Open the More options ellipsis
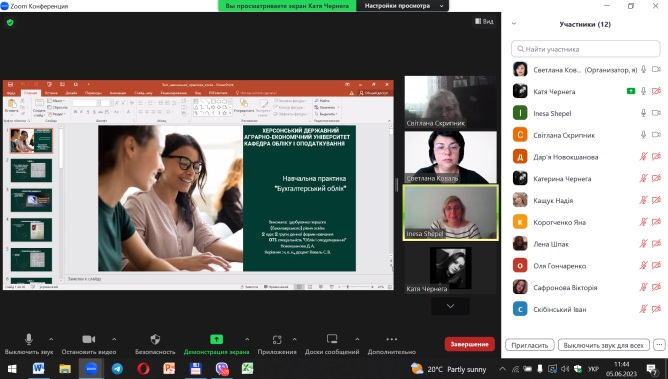Screen dimensions: 668x379 (392, 339)
